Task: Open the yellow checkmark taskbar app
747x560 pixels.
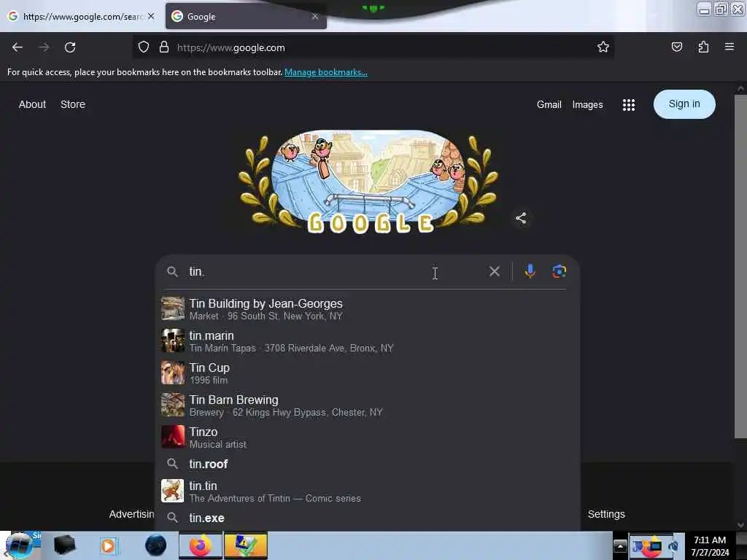Action: point(245,545)
